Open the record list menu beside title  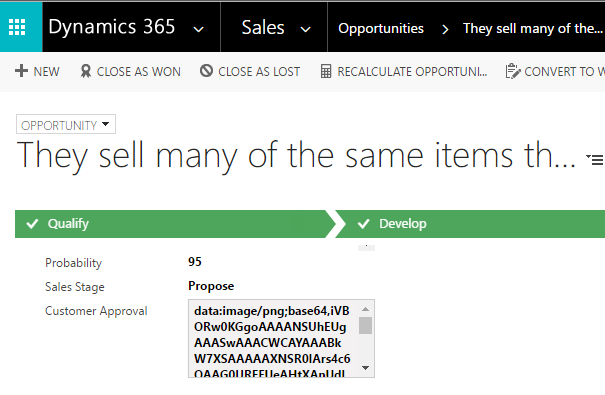pyautogui.click(x=595, y=159)
